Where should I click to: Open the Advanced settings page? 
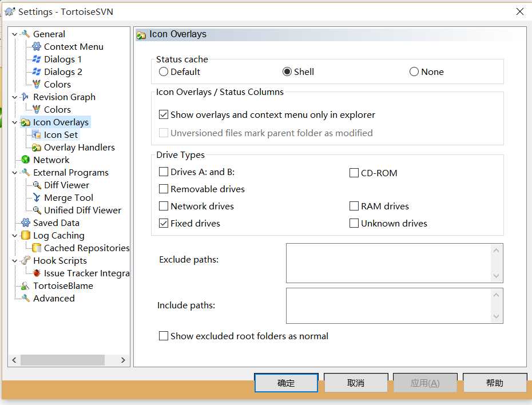click(x=54, y=298)
